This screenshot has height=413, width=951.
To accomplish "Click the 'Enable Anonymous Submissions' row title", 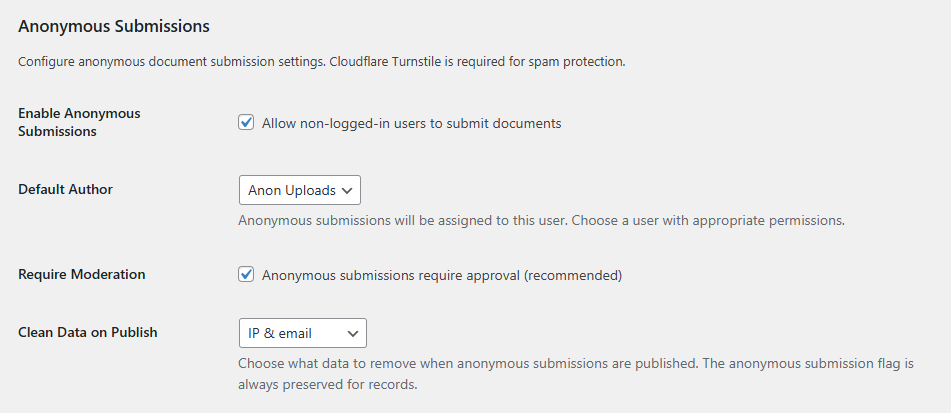I will click(x=79, y=123).
